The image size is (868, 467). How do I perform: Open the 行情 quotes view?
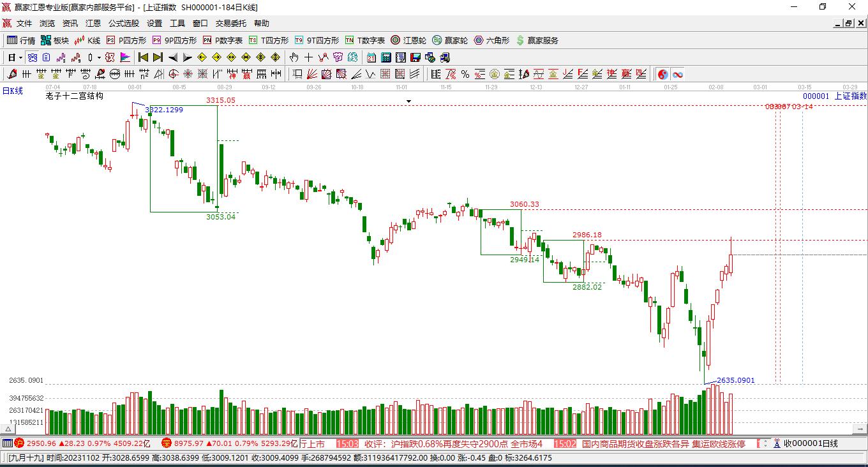pyautogui.click(x=21, y=40)
